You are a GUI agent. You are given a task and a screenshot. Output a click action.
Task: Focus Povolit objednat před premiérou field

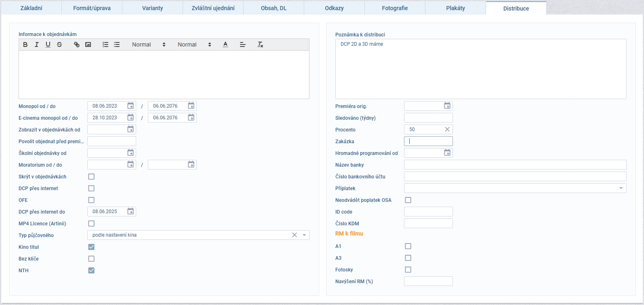[x=112, y=141]
